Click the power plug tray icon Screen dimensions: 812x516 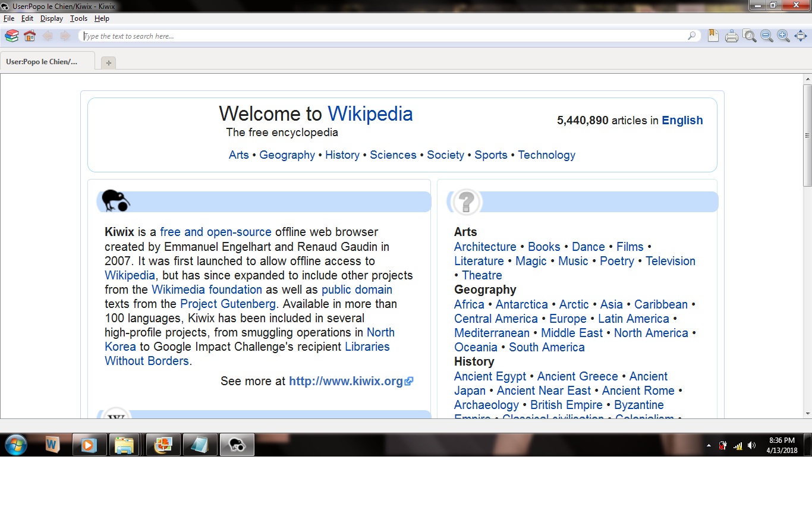(x=723, y=445)
